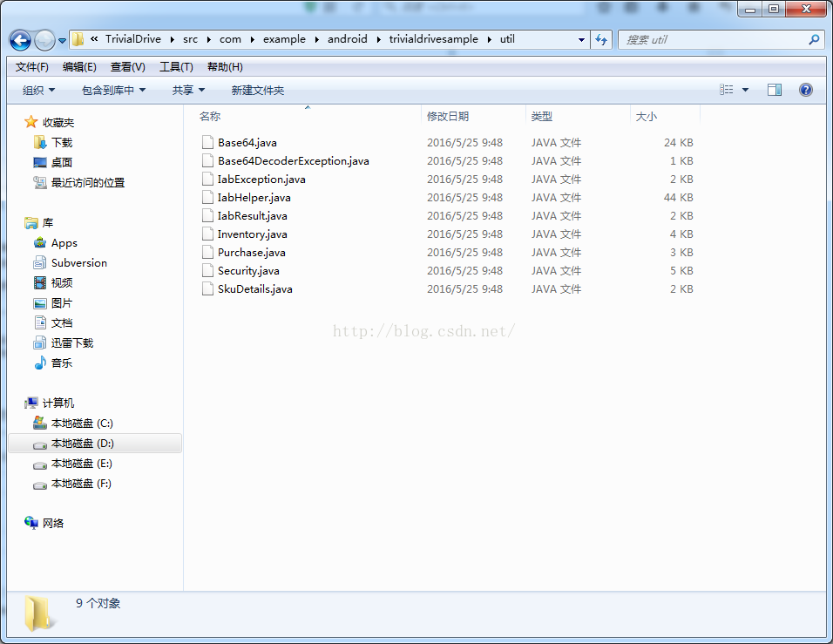This screenshot has height=644, width=833.
Task: Open the 编辑(E) menu
Action: (79, 67)
